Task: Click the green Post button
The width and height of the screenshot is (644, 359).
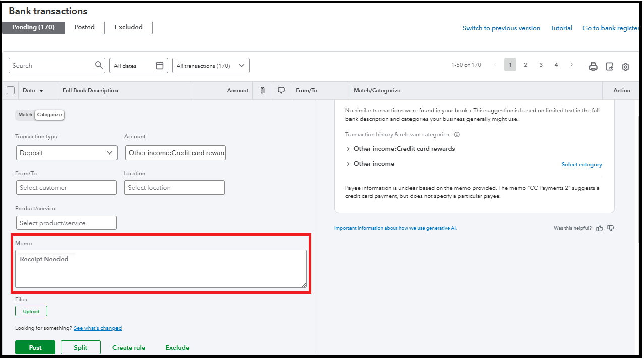Action: click(35, 347)
